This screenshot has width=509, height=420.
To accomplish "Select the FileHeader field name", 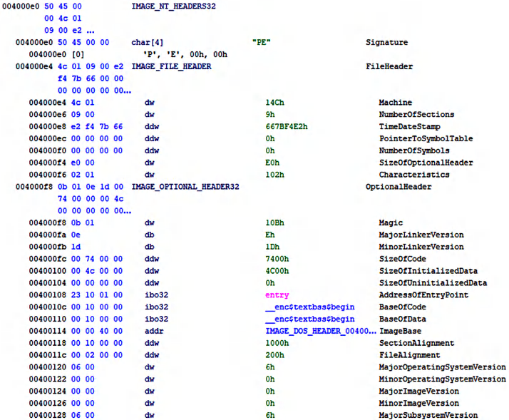I will click(x=389, y=66).
